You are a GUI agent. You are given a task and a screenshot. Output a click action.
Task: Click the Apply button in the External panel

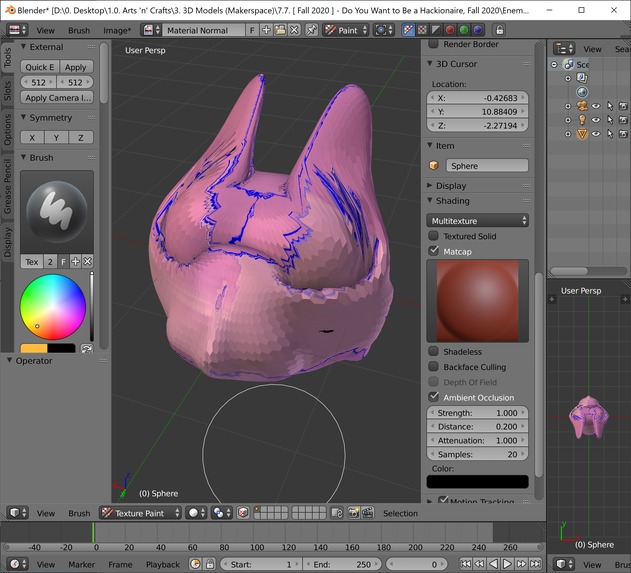pos(76,67)
